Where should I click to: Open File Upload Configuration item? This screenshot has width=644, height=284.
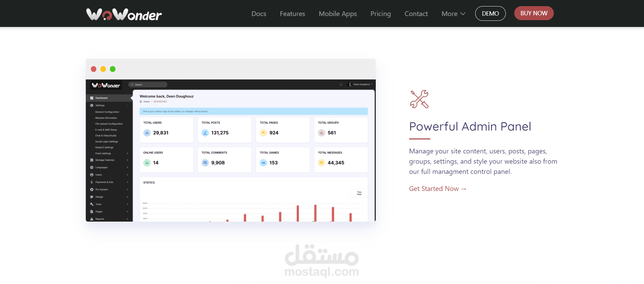point(109,124)
